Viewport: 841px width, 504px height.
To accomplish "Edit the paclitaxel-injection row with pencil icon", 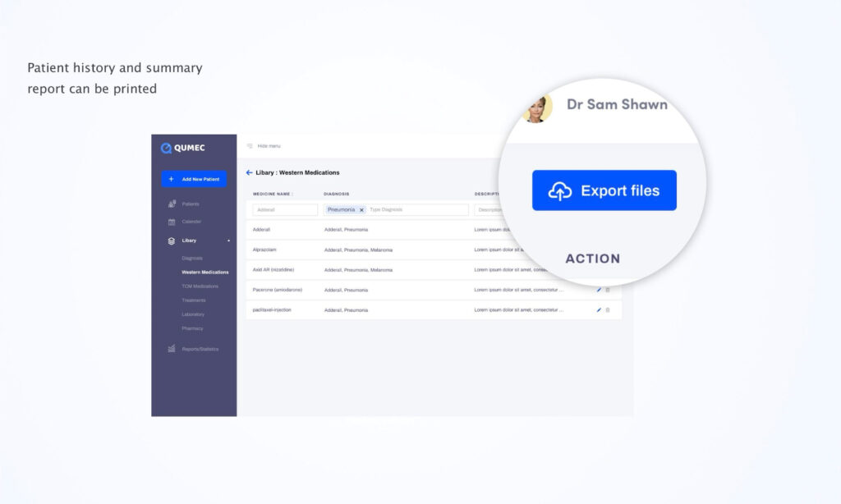I will [599, 309].
